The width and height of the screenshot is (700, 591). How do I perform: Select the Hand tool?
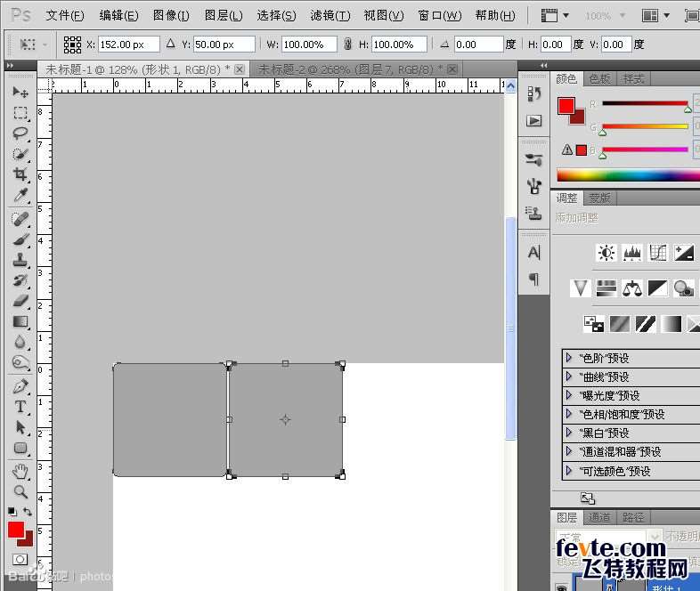pyautogui.click(x=20, y=472)
